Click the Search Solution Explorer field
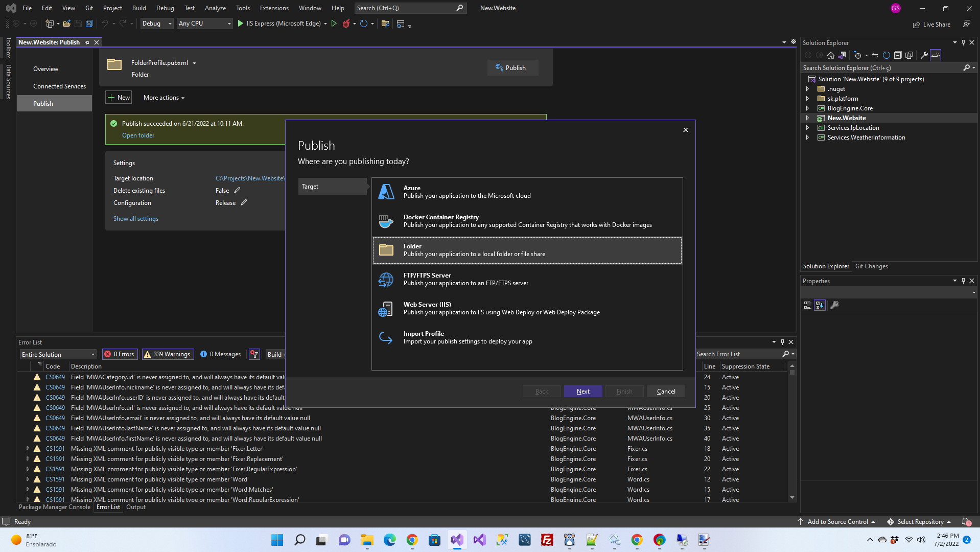980x552 pixels. (x=881, y=68)
